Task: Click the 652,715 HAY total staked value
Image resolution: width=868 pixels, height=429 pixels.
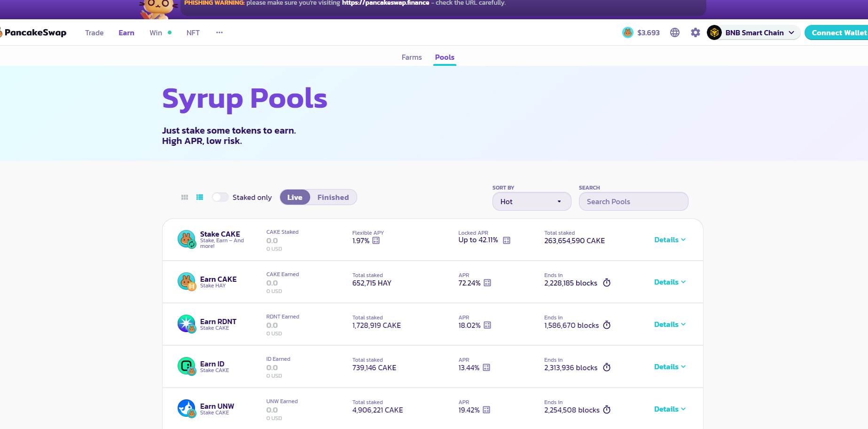Action: click(x=372, y=283)
